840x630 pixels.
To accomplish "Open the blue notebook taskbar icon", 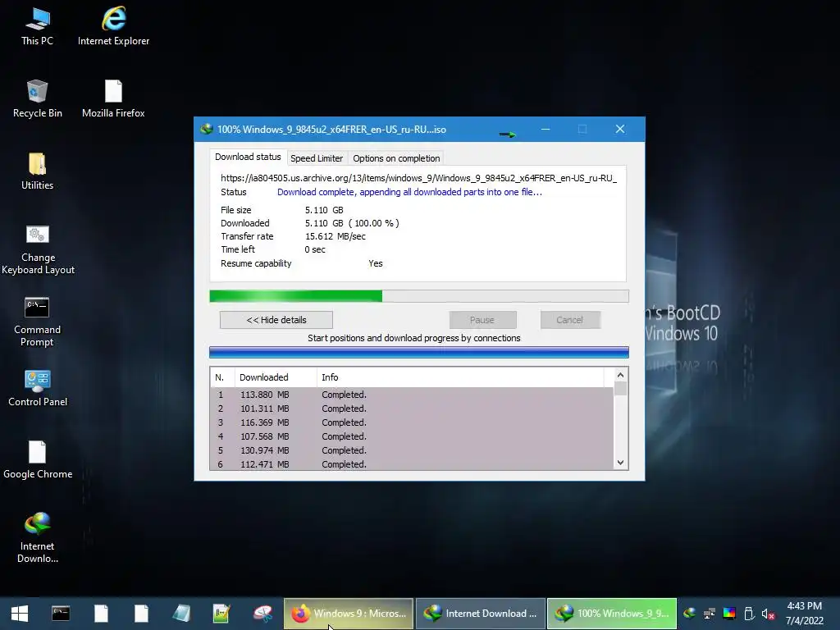I will [x=181, y=614].
